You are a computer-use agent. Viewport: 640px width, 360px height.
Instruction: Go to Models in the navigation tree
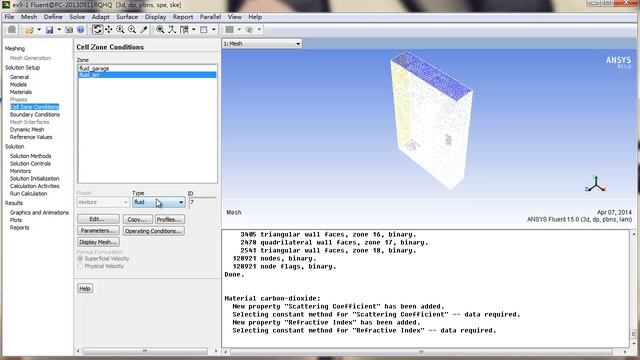(x=18, y=84)
